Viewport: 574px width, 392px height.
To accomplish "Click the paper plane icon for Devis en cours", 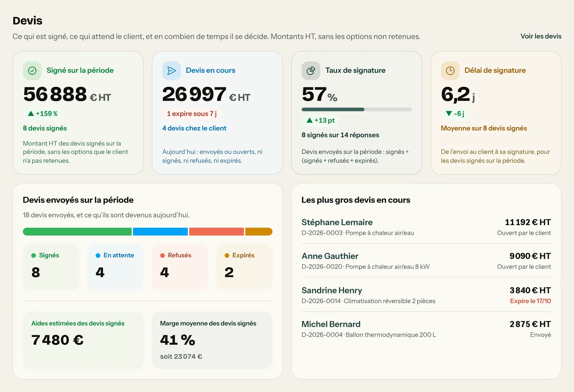I will coord(171,71).
